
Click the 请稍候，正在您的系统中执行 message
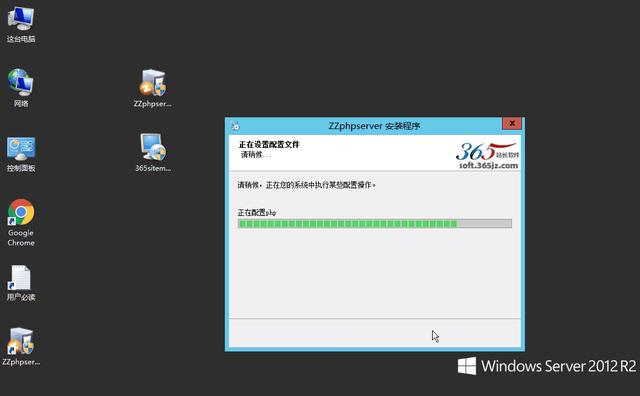pos(307,185)
